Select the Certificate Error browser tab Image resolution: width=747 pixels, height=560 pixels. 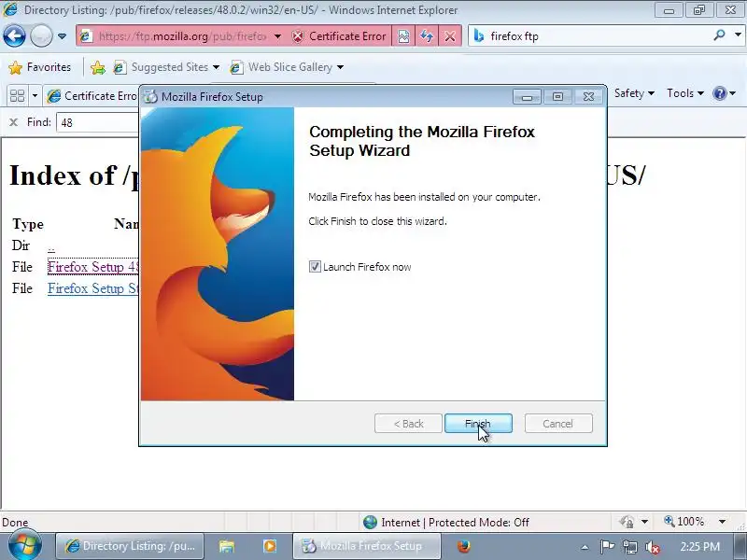92,96
